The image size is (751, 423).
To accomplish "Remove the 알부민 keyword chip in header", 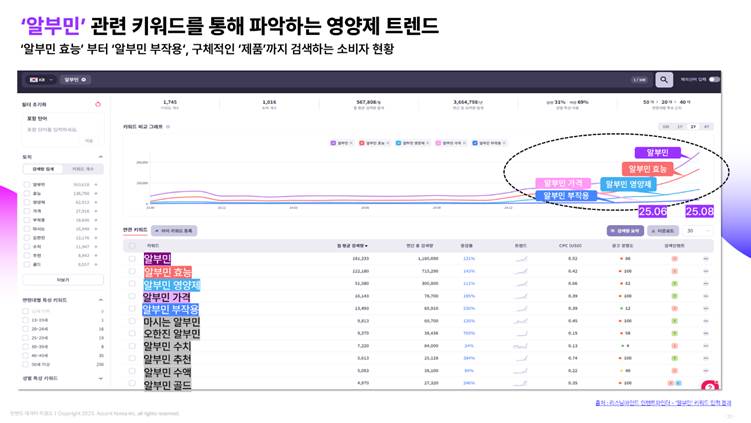I will tap(84, 80).
